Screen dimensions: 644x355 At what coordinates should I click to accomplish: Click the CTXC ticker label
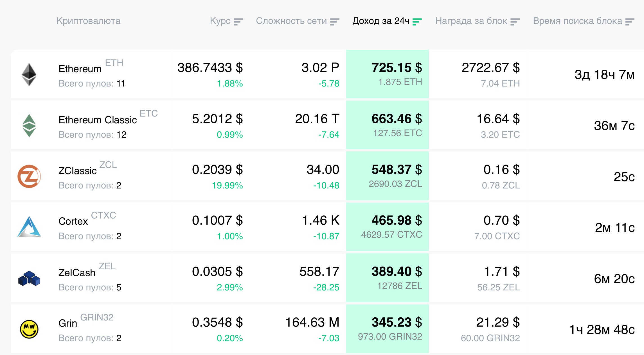[103, 215]
